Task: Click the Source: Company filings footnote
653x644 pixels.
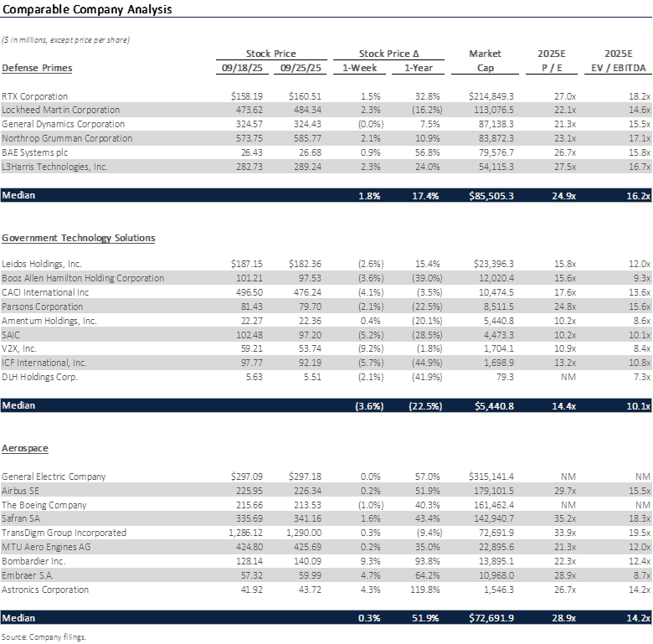Action: click(44, 636)
